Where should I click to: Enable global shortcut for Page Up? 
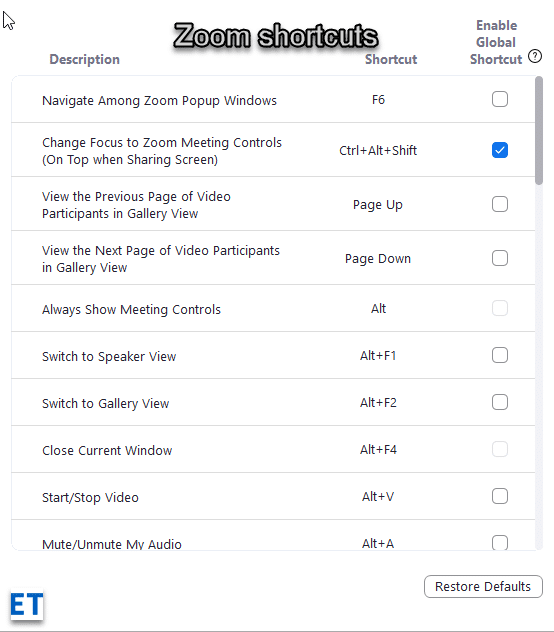click(500, 204)
